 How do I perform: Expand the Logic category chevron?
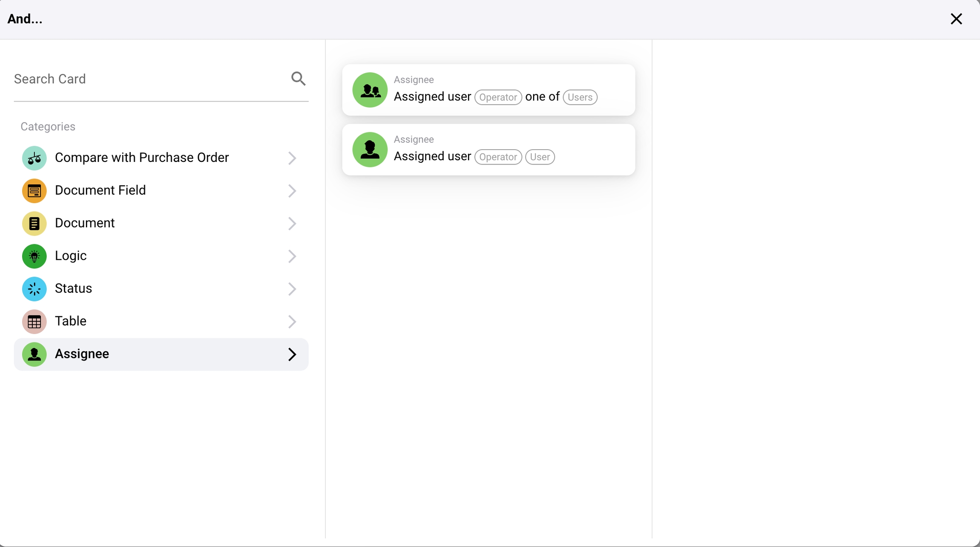(x=292, y=256)
